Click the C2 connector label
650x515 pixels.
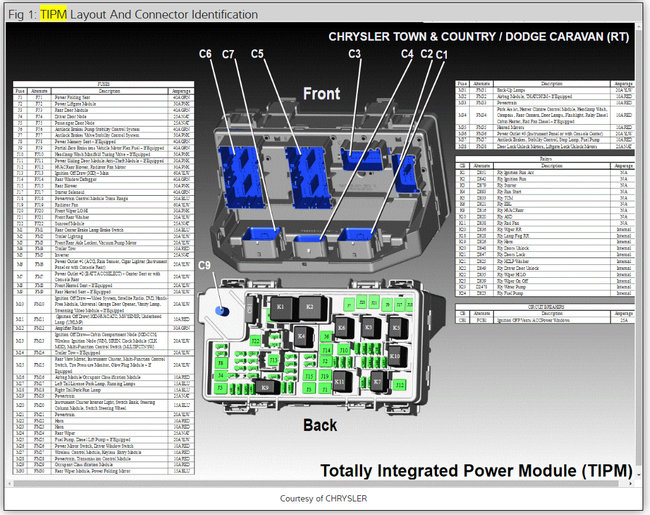(427, 54)
